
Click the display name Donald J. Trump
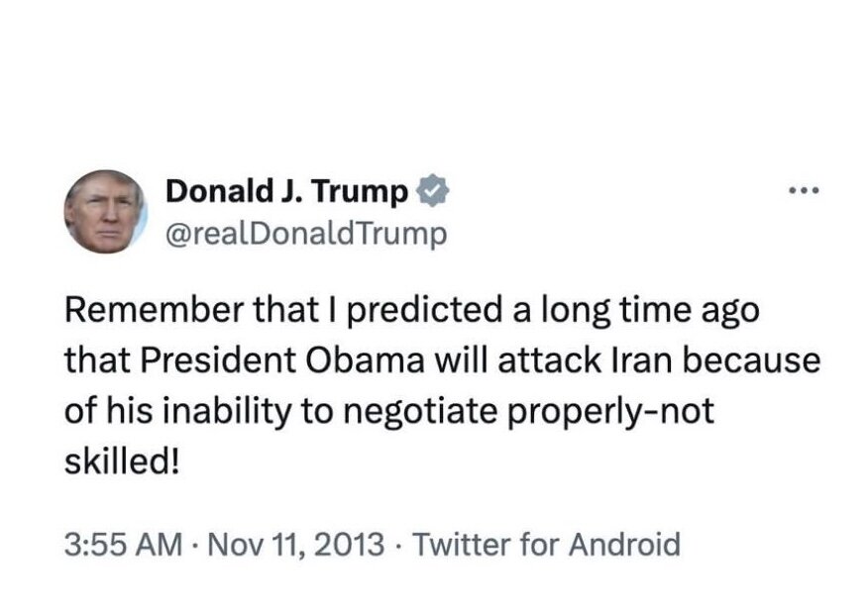287,192
